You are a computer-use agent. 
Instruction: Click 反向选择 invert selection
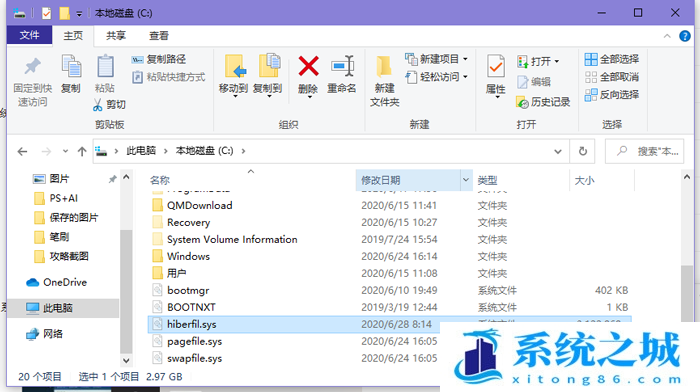[x=612, y=95]
